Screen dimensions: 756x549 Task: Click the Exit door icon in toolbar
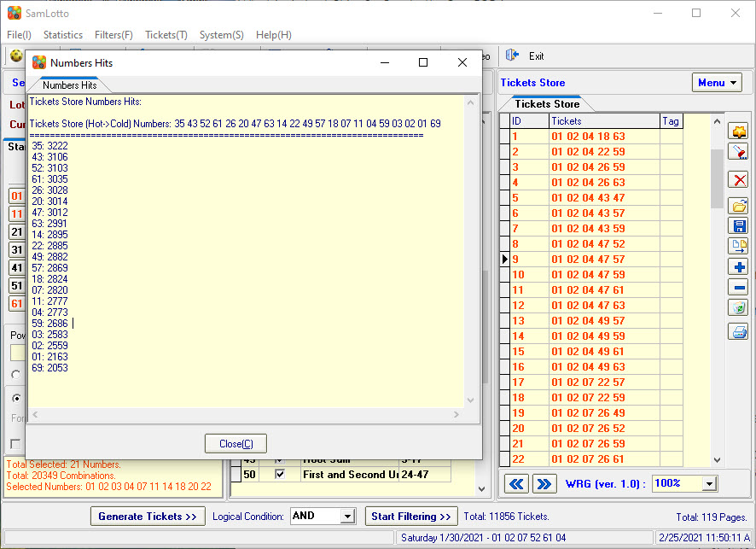[512, 55]
